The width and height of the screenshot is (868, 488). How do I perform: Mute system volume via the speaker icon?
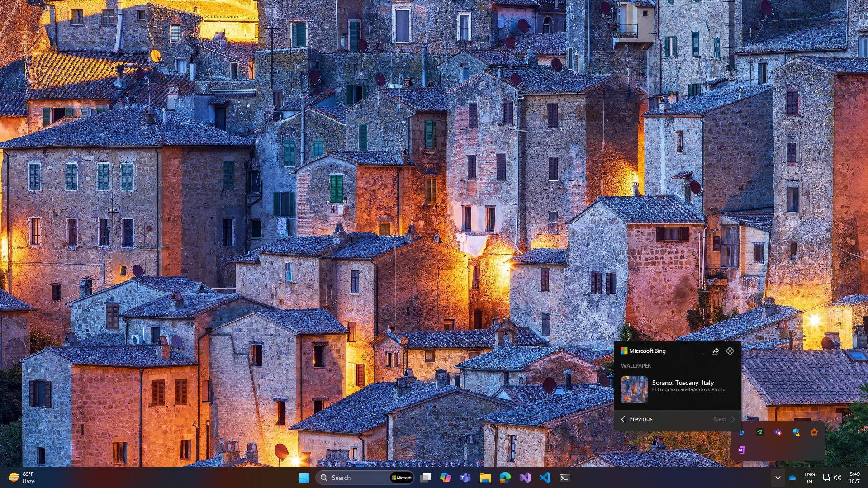tap(837, 478)
